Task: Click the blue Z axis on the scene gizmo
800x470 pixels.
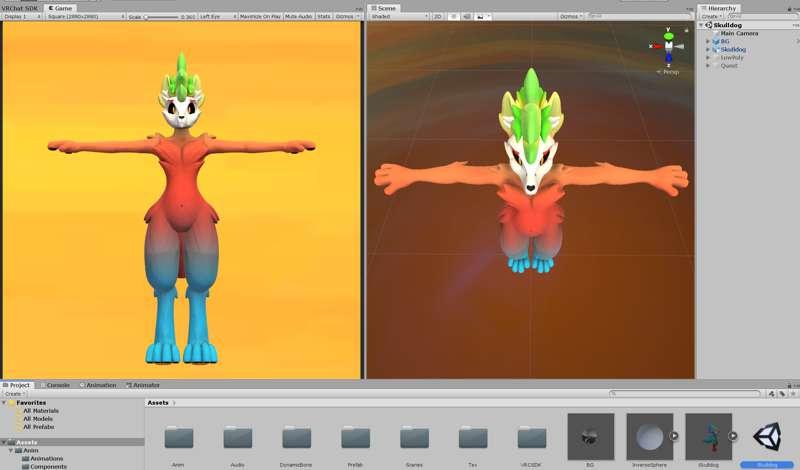Action: tap(668, 56)
